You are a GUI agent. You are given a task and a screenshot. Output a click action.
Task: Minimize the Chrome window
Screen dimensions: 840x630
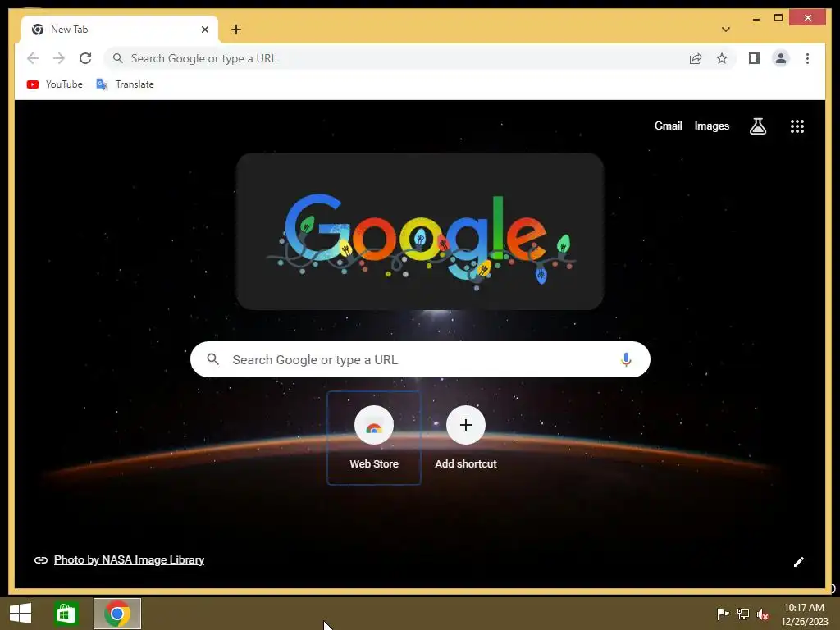(x=756, y=18)
